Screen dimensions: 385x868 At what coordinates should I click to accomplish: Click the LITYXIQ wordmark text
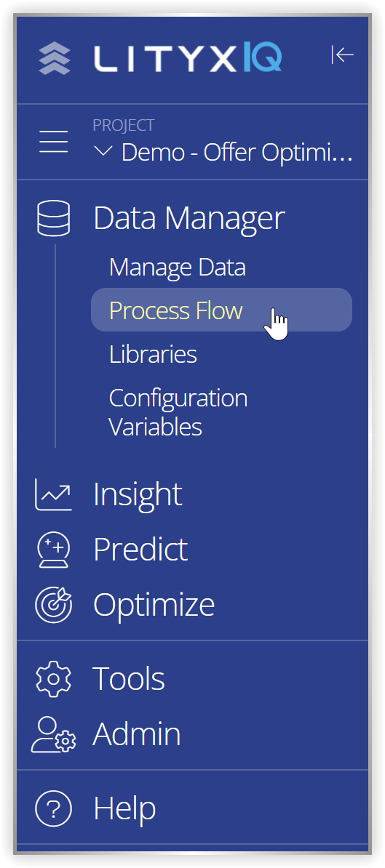[187, 59]
